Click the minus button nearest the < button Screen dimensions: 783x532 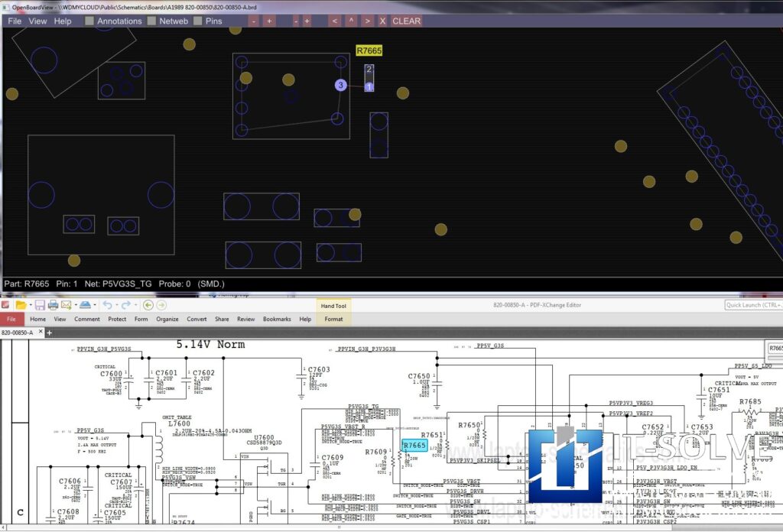click(x=296, y=21)
